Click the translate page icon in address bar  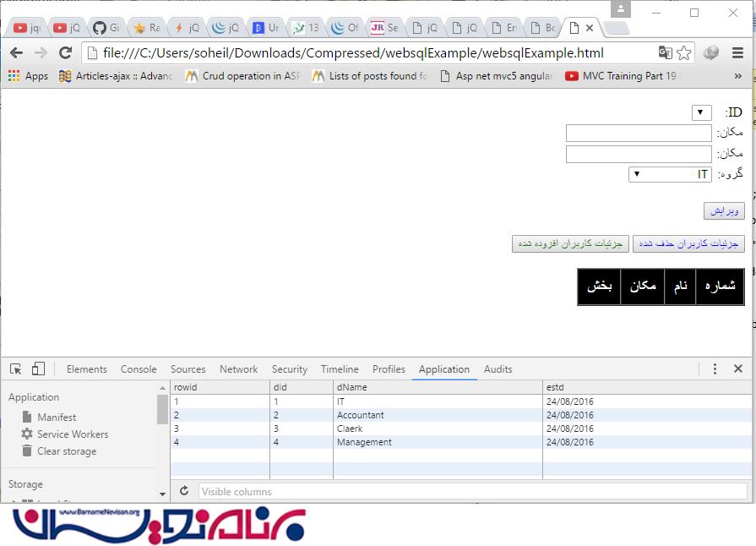click(666, 53)
